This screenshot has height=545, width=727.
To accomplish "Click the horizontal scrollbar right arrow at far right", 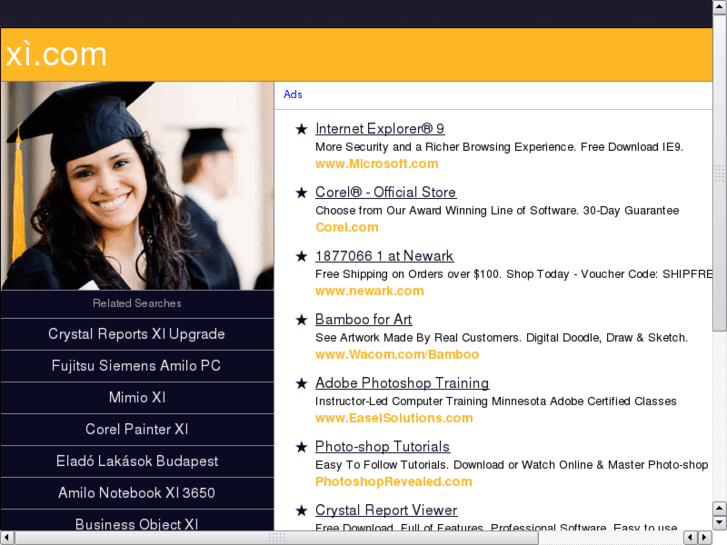I will 705,538.
